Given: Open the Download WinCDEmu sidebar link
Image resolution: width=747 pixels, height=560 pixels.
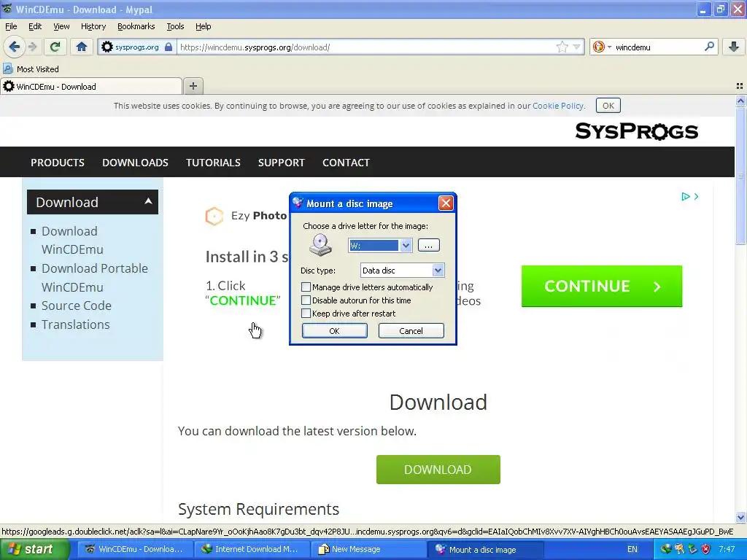Looking at the screenshot, I should [72, 240].
